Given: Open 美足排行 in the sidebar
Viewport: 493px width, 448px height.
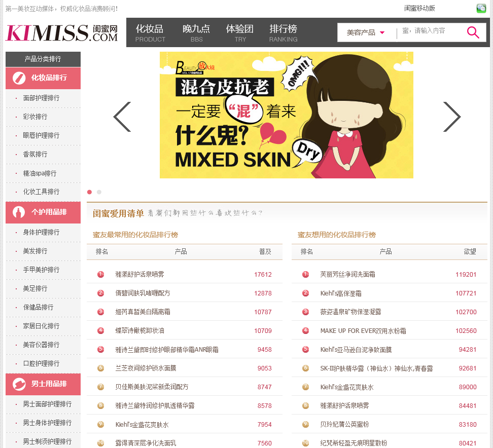Looking at the screenshot, I should pos(35,288).
